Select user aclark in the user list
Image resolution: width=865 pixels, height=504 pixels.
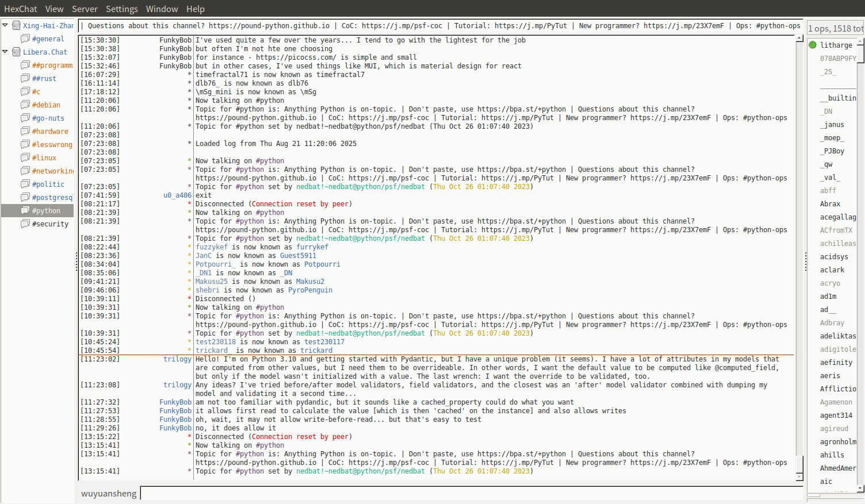tap(832, 270)
